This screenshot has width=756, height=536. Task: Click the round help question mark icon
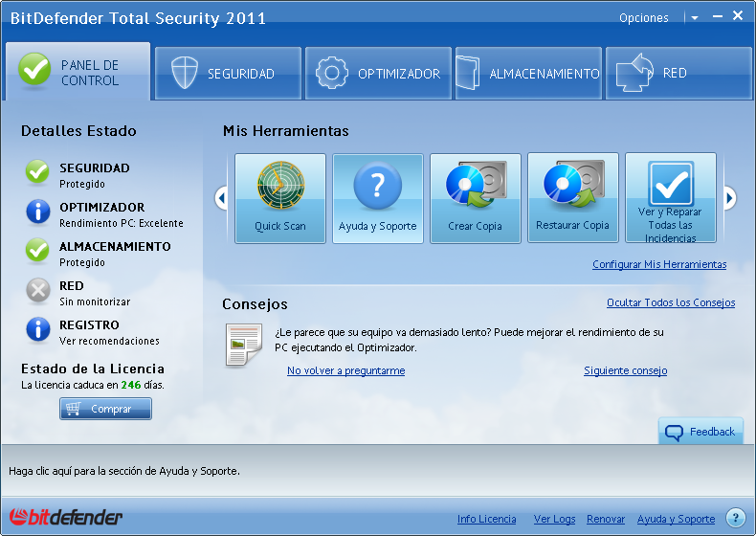click(735, 518)
